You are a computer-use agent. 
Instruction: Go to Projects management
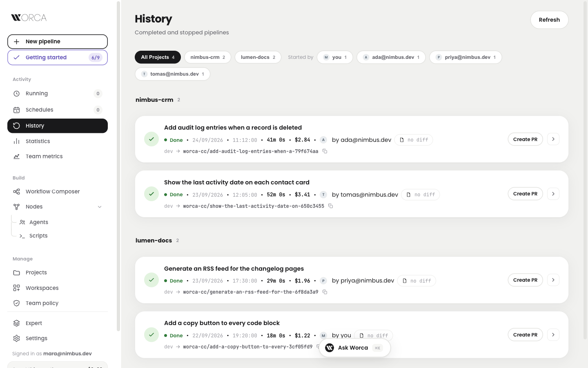(58, 272)
